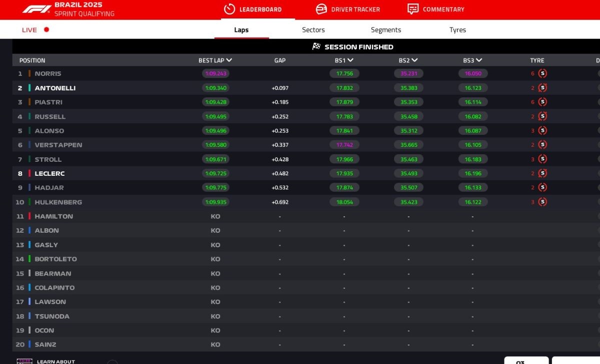
Task: Click Antonelli's soft tyre icon
Action: tap(542, 87)
